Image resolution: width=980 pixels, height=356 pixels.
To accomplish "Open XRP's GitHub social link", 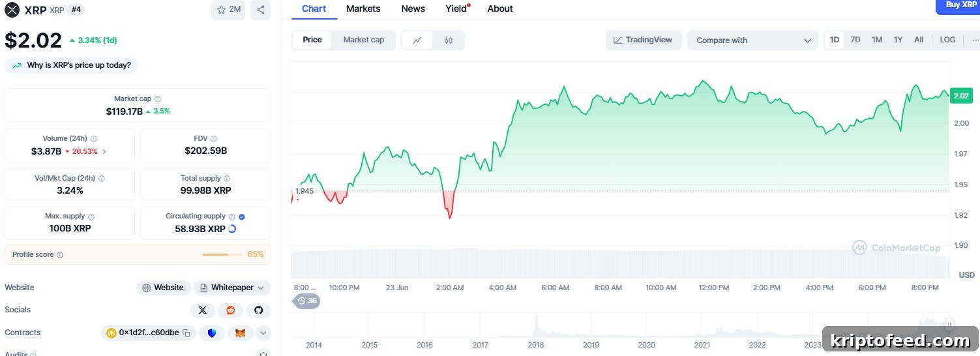I will pos(258,310).
